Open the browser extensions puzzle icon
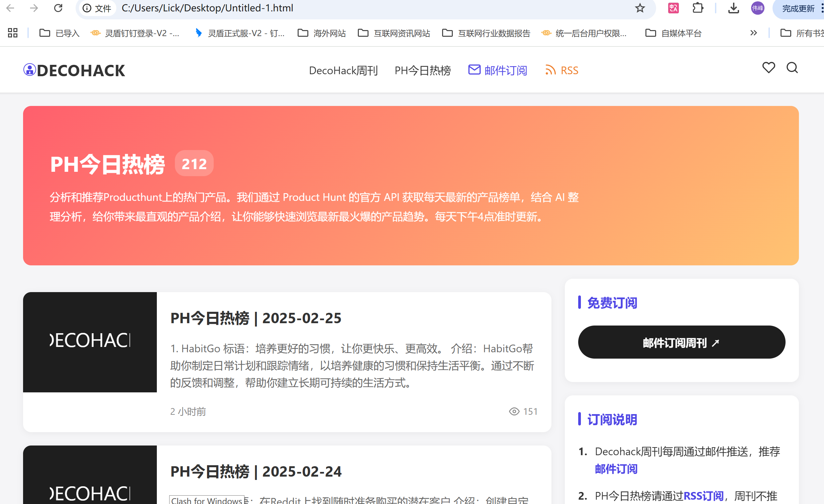The image size is (824, 504). click(698, 8)
